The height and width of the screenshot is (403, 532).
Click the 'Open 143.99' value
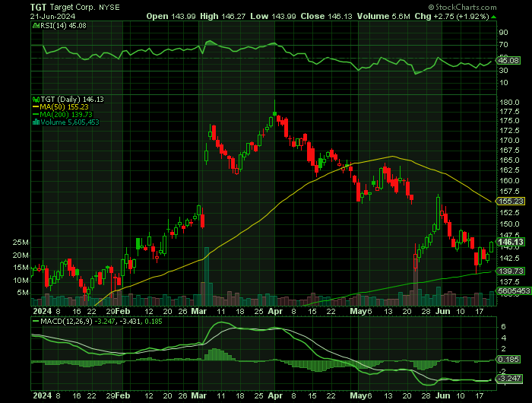point(171,16)
